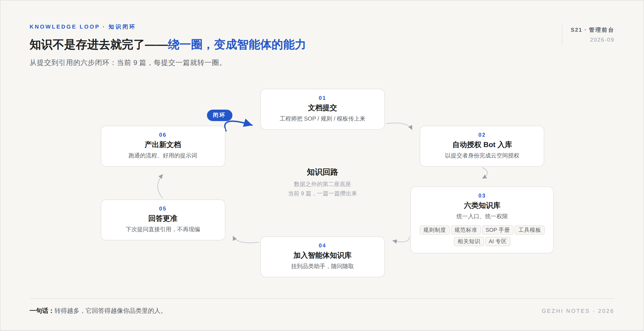Click the blue loop arrow into step 01
This screenshot has width=644, height=331.
coord(238,125)
